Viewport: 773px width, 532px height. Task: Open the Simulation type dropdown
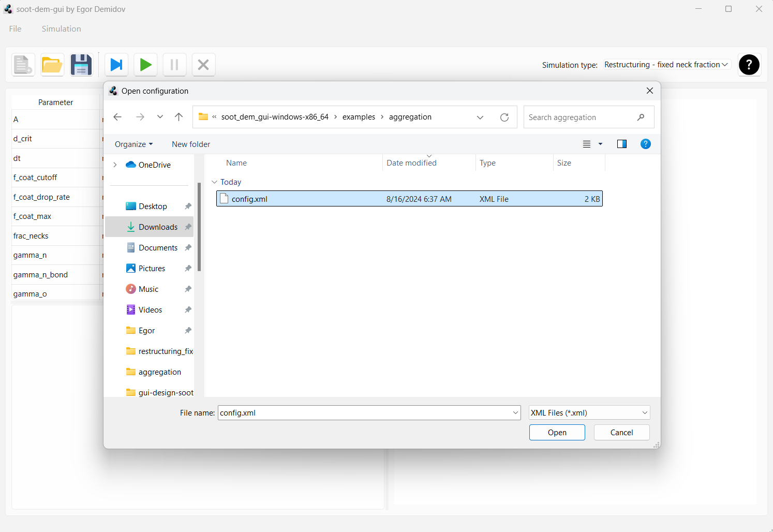coord(666,65)
